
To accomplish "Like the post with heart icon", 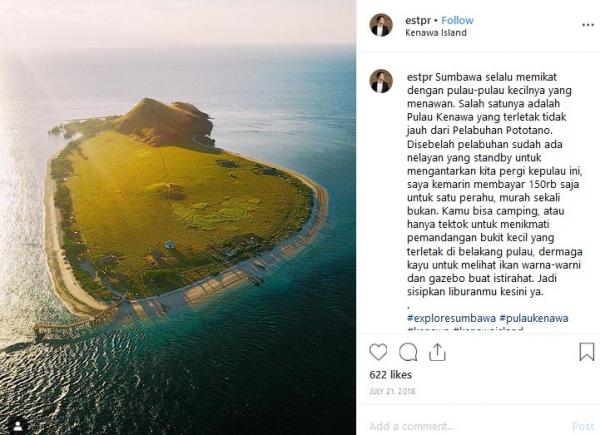I will pyautogui.click(x=378, y=352).
